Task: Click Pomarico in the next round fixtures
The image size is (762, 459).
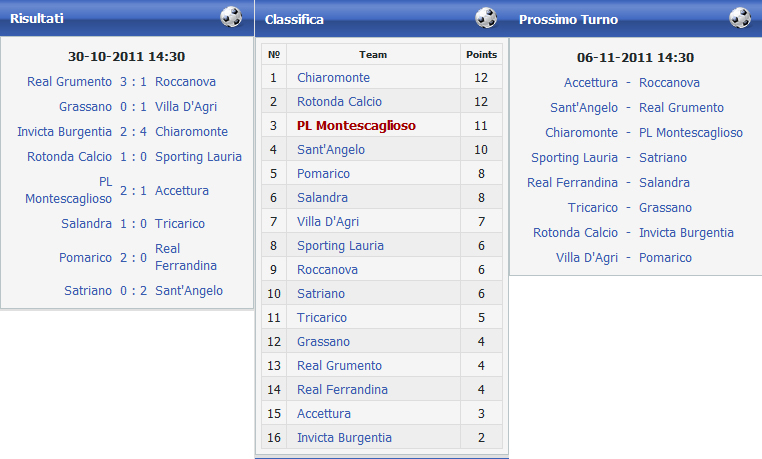Action: point(665,258)
